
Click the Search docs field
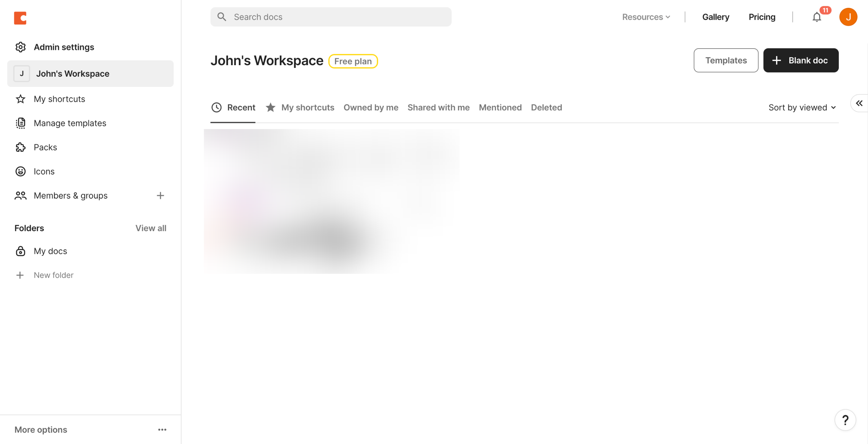tap(331, 17)
